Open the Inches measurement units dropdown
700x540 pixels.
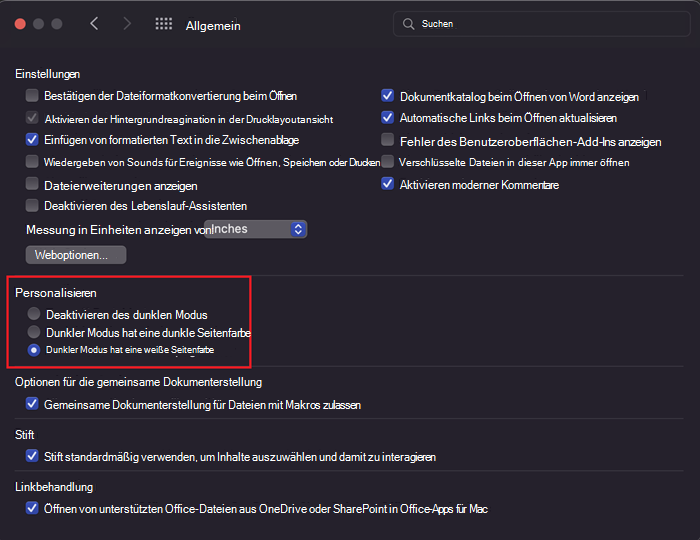click(x=255, y=229)
